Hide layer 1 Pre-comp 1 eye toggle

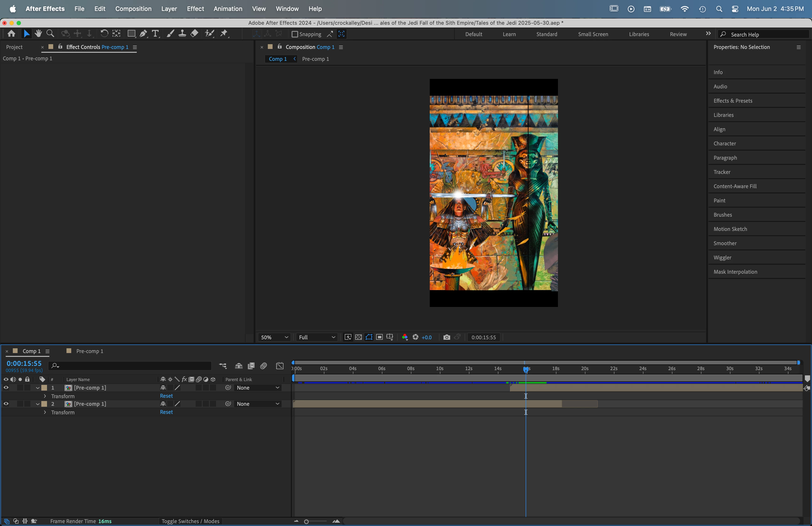6,388
